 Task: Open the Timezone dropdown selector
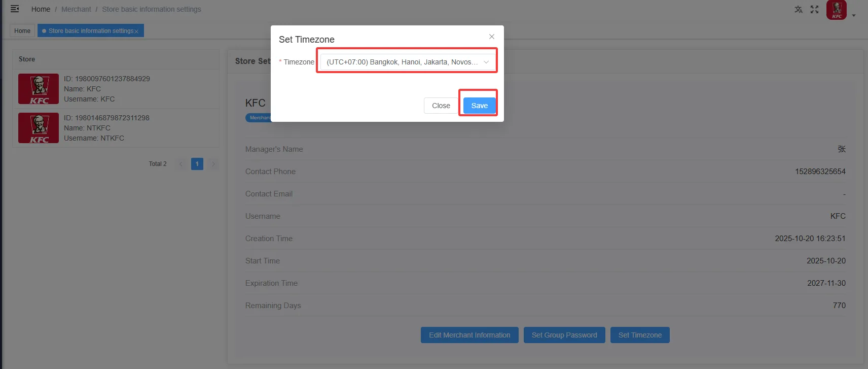(x=408, y=62)
